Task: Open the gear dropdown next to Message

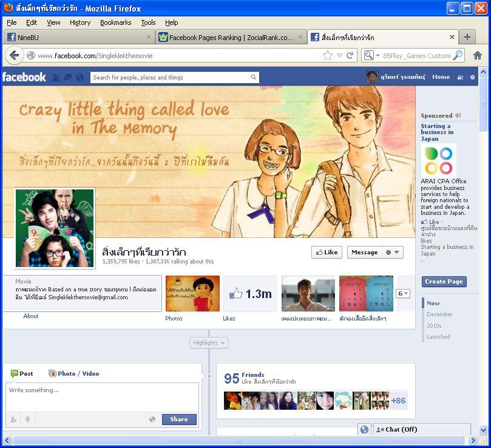Action: [393, 253]
